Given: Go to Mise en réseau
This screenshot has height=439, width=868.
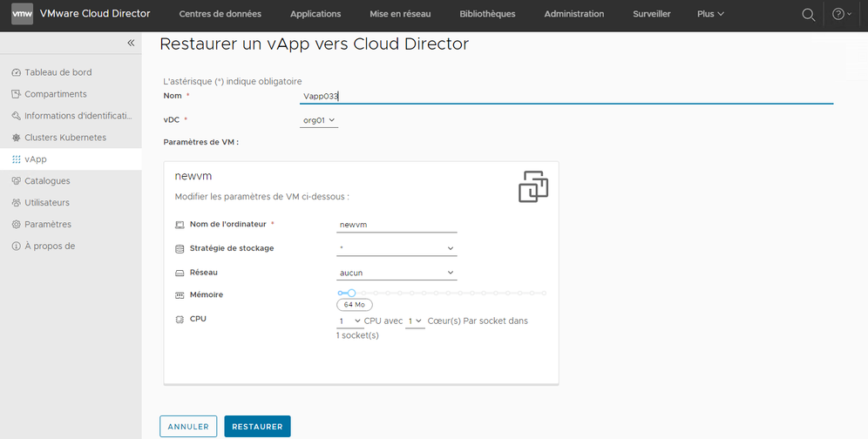Looking at the screenshot, I should click(x=400, y=14).
